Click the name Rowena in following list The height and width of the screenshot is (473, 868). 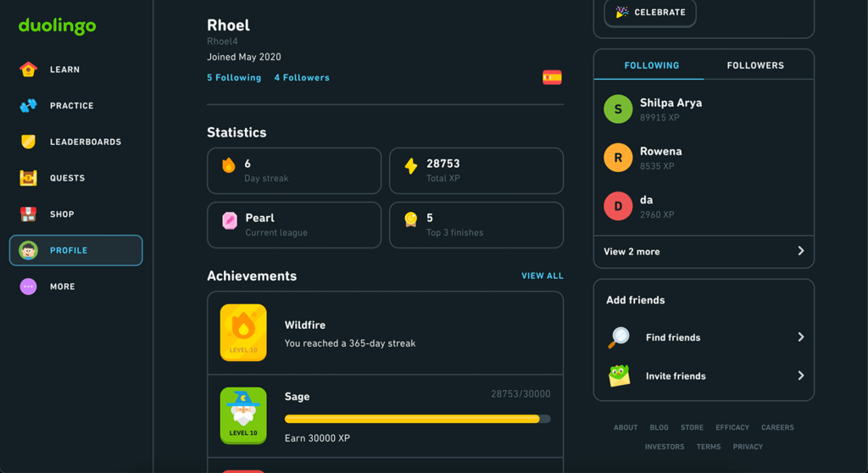[x=661, y=151]
